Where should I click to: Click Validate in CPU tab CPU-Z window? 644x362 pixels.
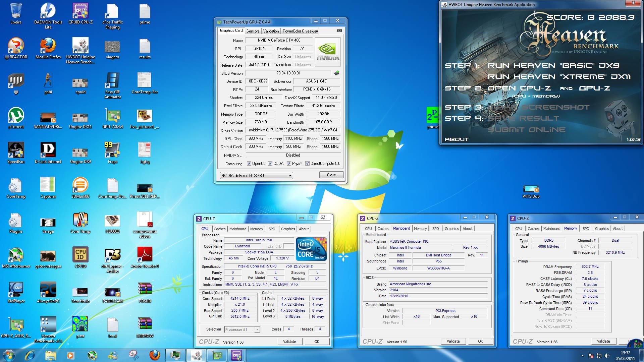289,342
